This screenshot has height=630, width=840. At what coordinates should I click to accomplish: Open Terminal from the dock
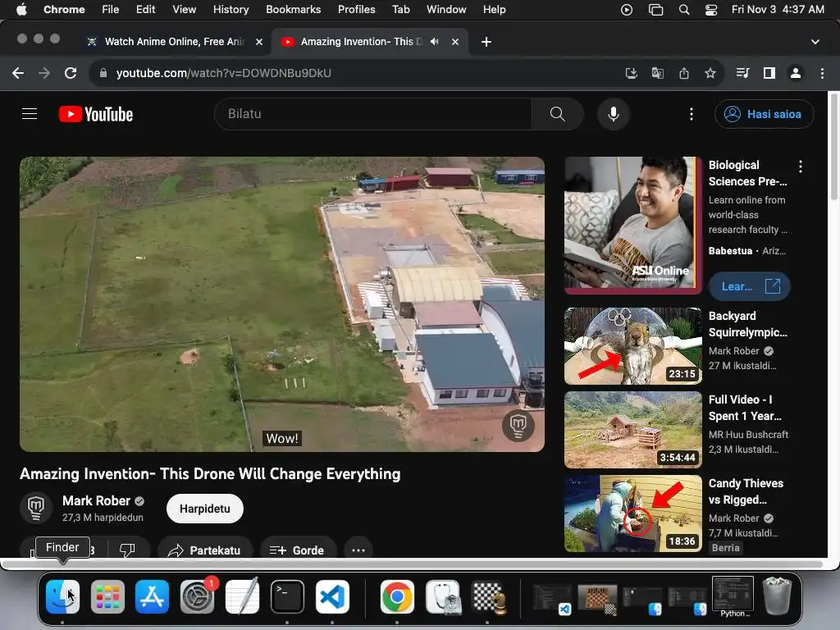(287, 597)
